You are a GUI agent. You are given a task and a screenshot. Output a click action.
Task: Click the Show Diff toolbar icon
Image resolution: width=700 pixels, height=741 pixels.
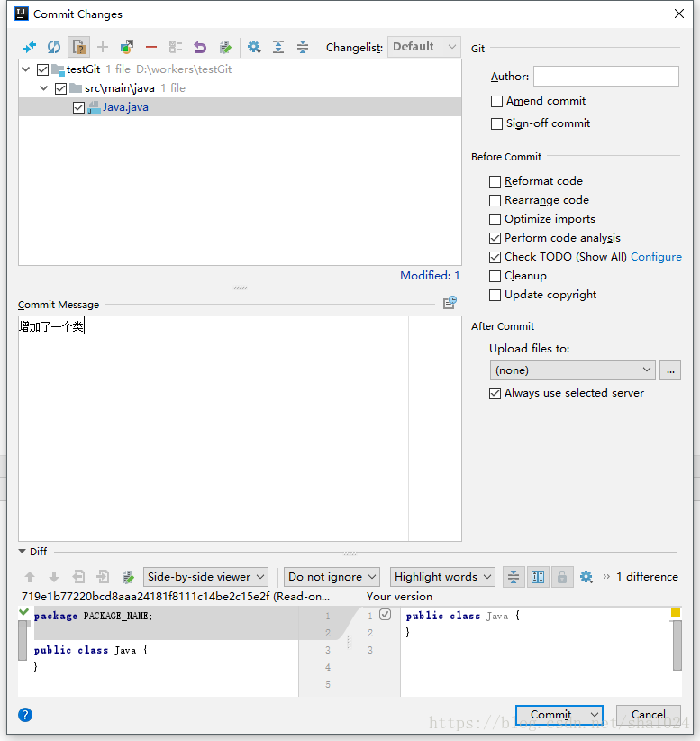[30, 47]
